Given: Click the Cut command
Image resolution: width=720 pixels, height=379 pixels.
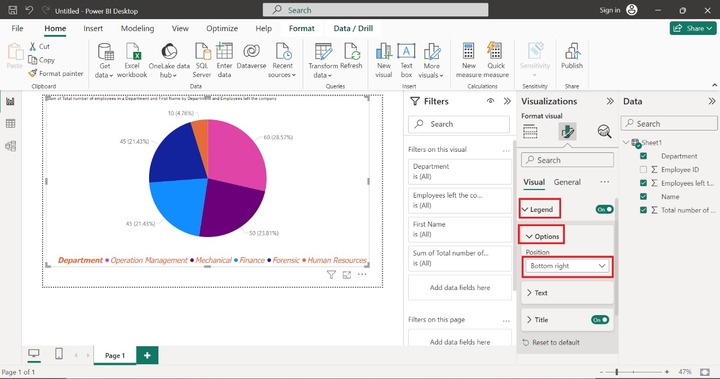Looking at the screenshot, I should point(39,46).
